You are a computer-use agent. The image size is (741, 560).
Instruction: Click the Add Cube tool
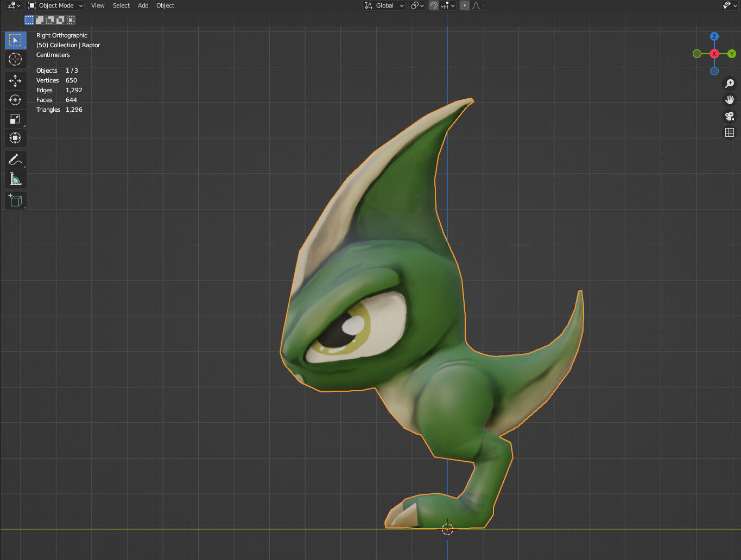click(x=15, y=200)
